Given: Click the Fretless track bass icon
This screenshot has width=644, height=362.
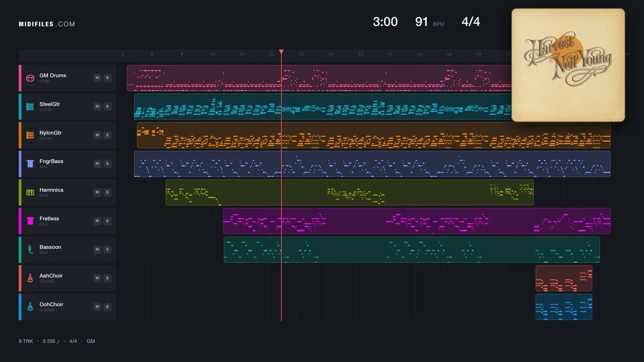Looking at the screenshot, I should pyautogui.click(x=30, y=221).
